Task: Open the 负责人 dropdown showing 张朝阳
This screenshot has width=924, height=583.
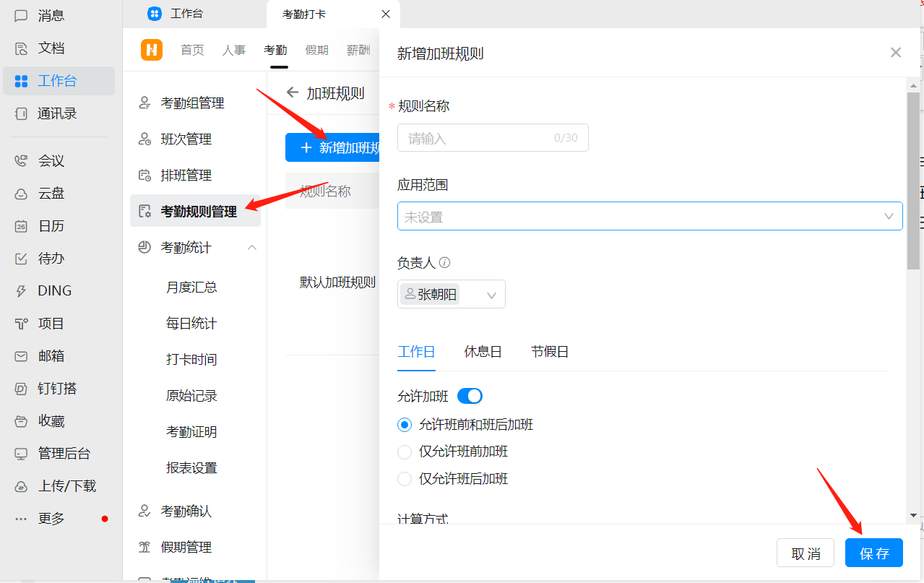Action: pos(450,294)
